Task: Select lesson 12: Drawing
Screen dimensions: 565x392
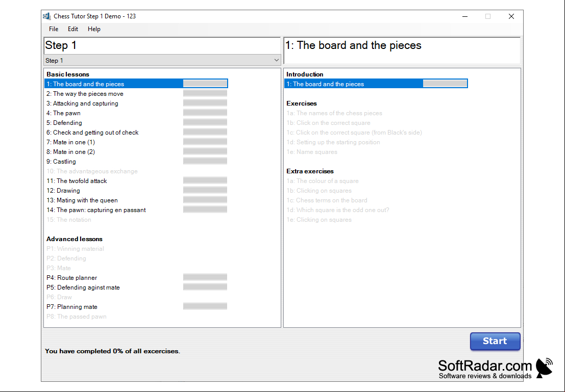Action: point(63,191)
